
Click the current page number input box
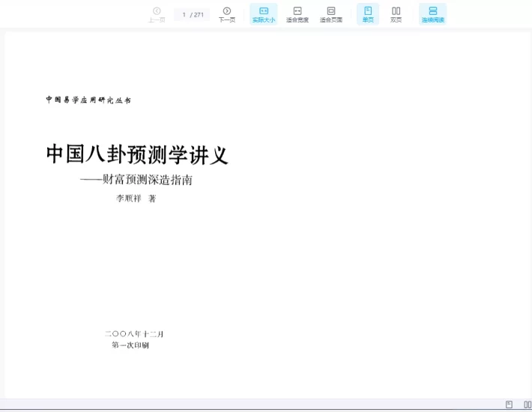click(184, 14)
